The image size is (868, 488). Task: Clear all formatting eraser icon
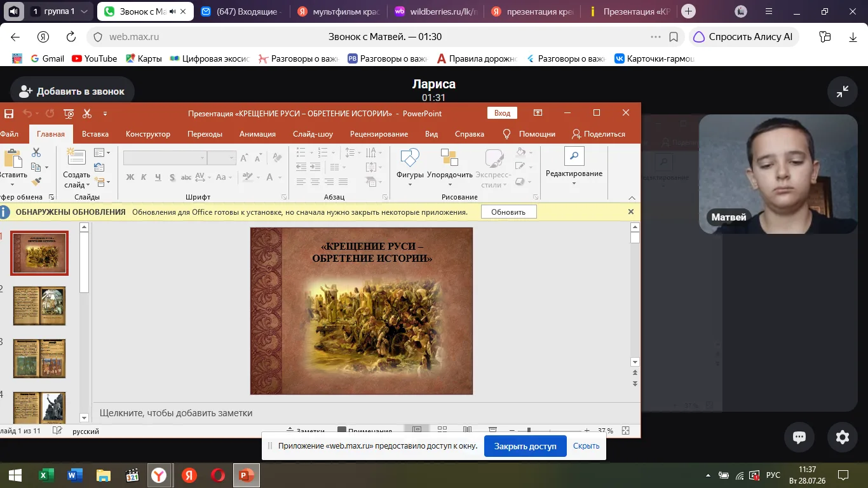point(278,158)
